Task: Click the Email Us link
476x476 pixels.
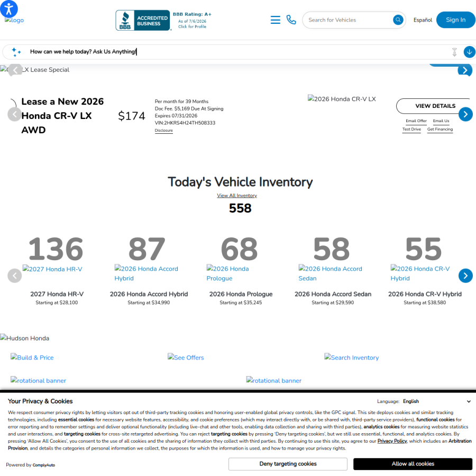Action: 441,121
